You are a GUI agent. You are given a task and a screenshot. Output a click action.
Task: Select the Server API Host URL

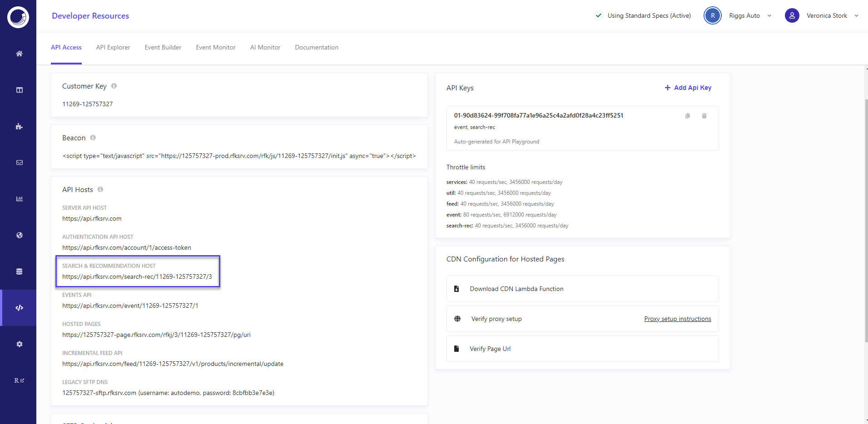pos(92,218)
